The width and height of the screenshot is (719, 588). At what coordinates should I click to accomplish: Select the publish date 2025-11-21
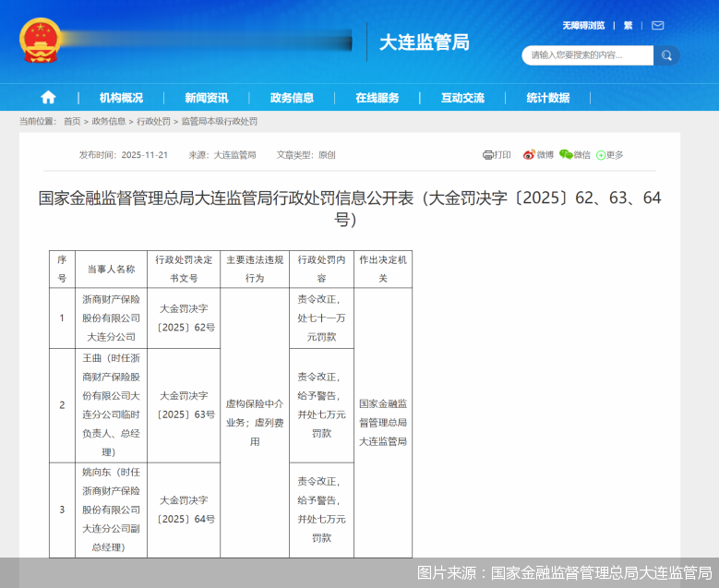144,155
